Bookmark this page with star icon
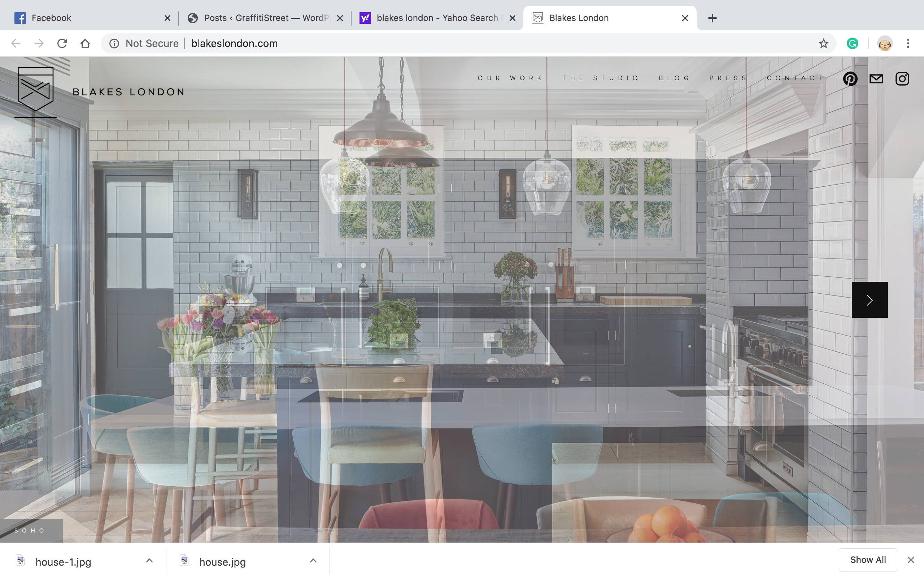Image resolution: width=924 pixels, height=578 pixels. [823, 43]
